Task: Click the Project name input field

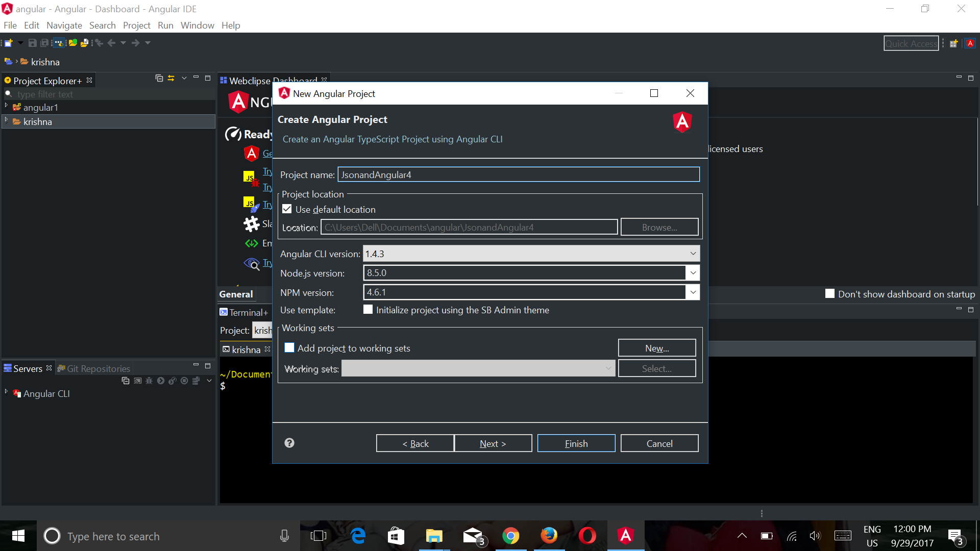Action: tap(519, 174)
